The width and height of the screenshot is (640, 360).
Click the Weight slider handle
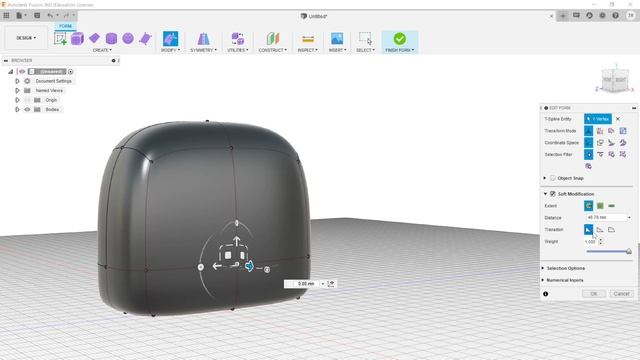(x=629, y=251)
